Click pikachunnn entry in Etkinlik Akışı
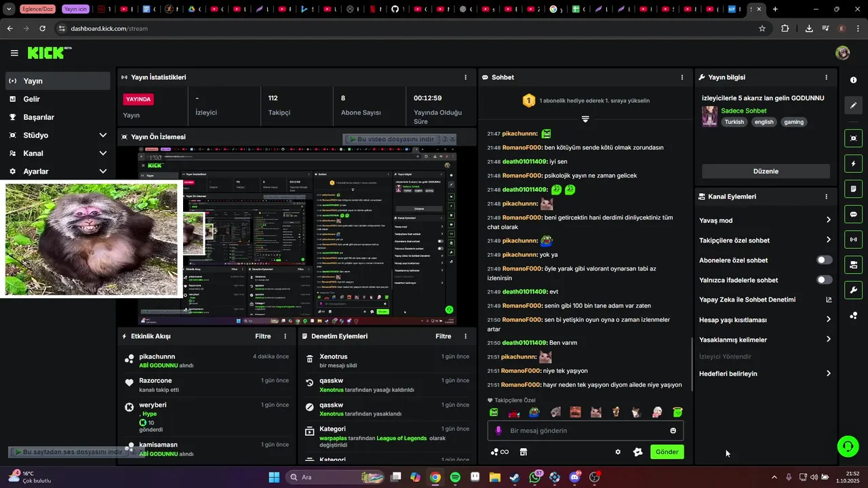 pos(208,361)
